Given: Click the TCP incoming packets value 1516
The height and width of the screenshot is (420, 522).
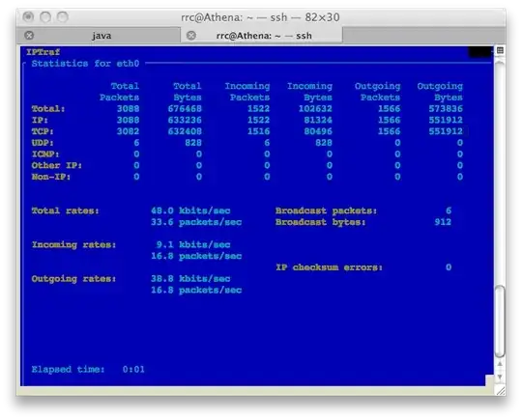Looking at the screenshot, I should [x=259, y=131].
